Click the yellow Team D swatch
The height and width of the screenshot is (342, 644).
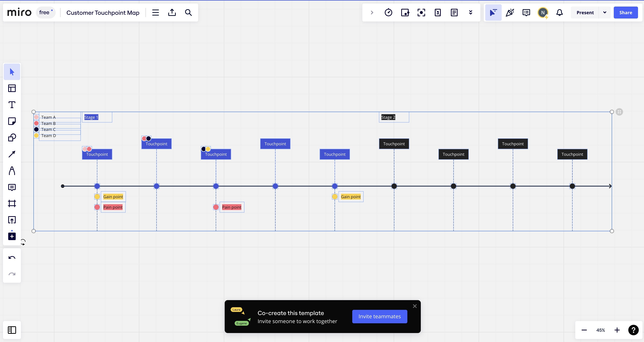click(x=36, y=135)
